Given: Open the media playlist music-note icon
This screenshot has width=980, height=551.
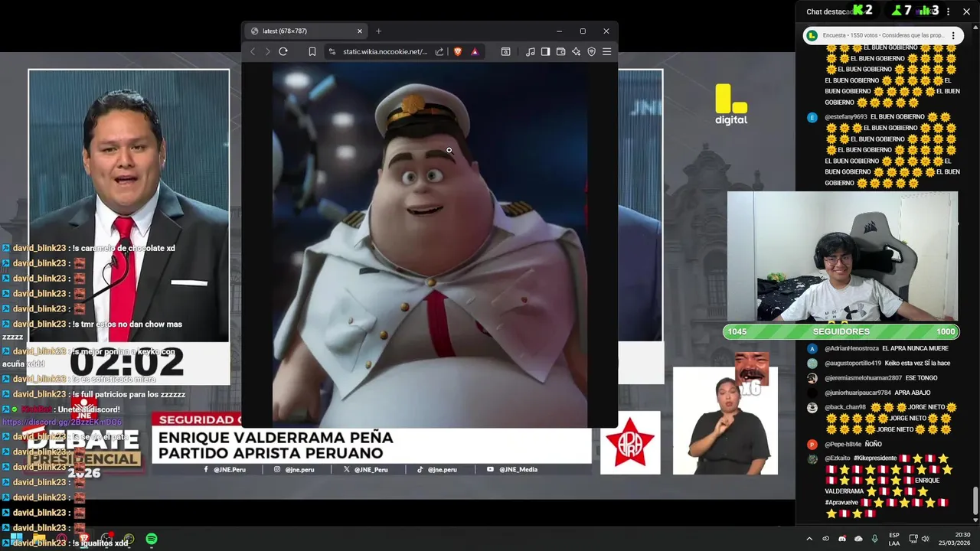Looking at the screenshot, I should point(531,51).
